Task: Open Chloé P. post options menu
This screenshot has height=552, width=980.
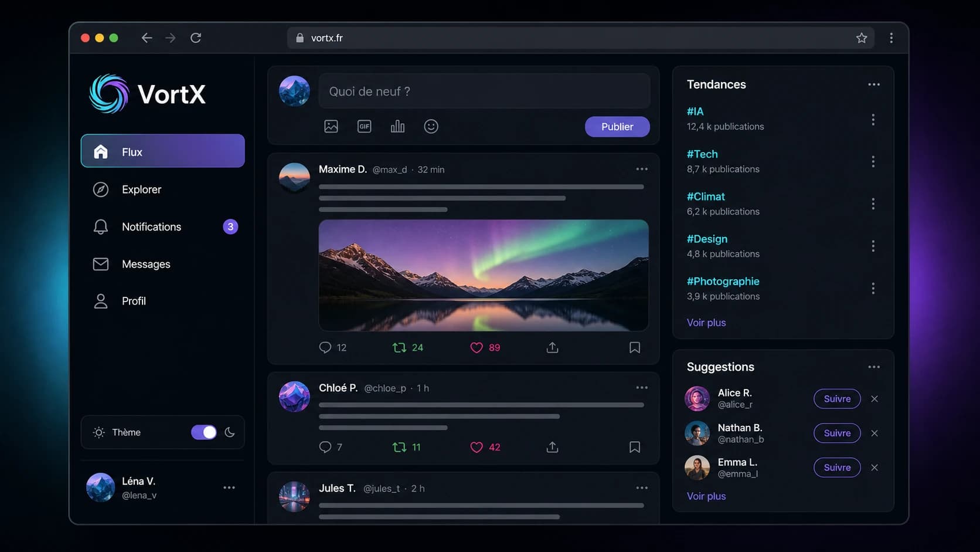Action: point(642,388)
